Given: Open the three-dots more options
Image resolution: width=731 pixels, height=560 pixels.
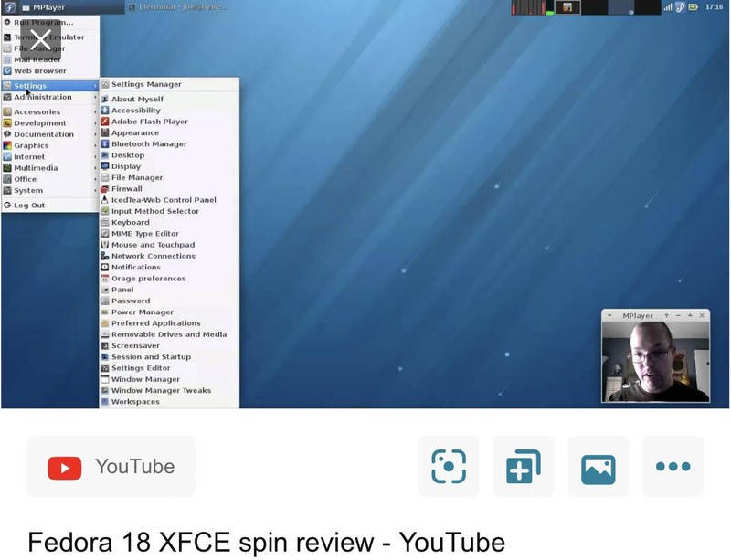Looking at the screenshot, I should 673,466.
